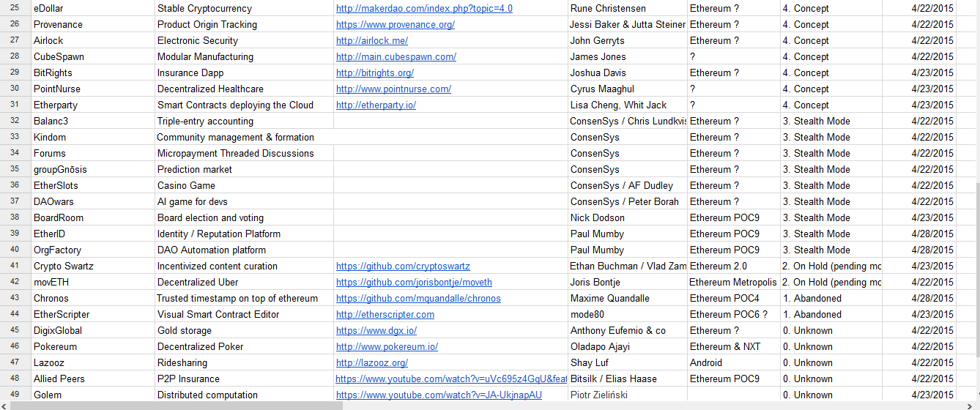Viewport: 980px width, 410px height.
Task: Select the groupGnosis cell
Action: point(93,170)
